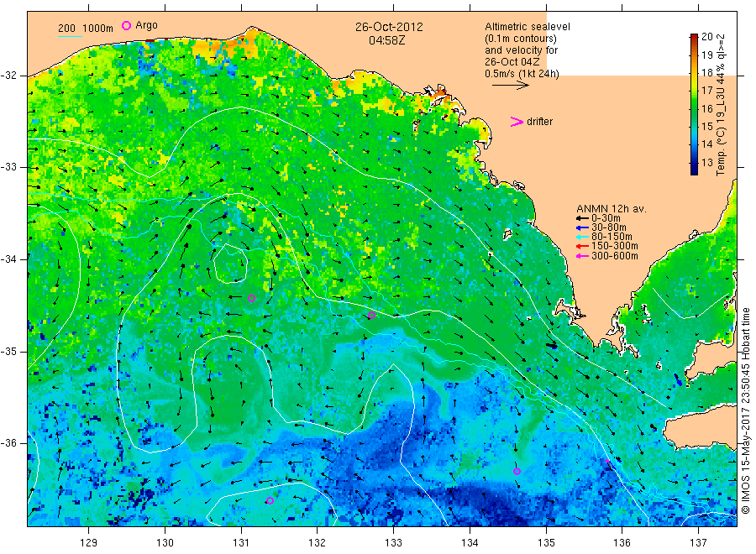Click the color bar tick label '14'
Screen dimensions: 756x554
pyautogui.click(x=706, y=144)
